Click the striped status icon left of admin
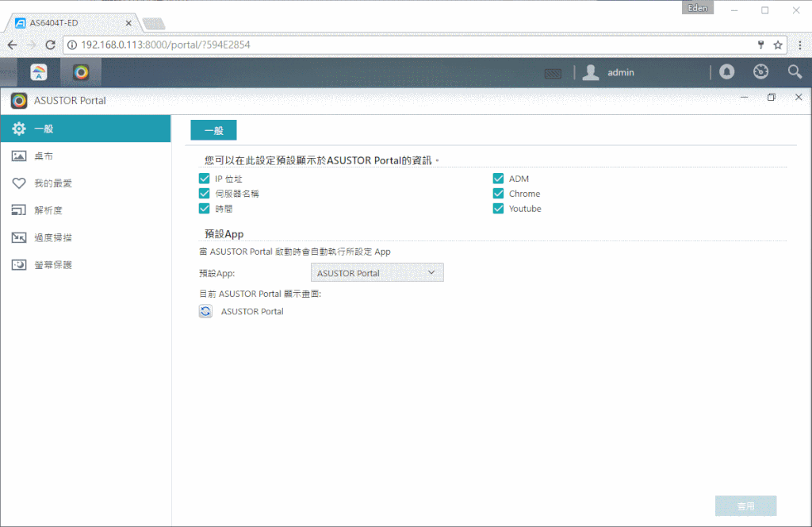This screenshot has height=527, width=812. (x=553, y=74)
